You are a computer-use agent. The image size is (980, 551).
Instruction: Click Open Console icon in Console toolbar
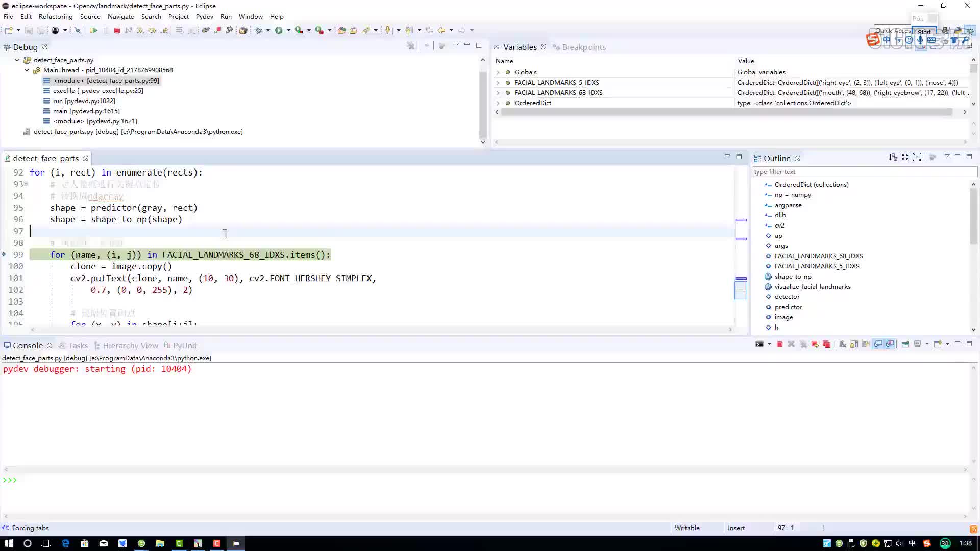coord(938,344)
